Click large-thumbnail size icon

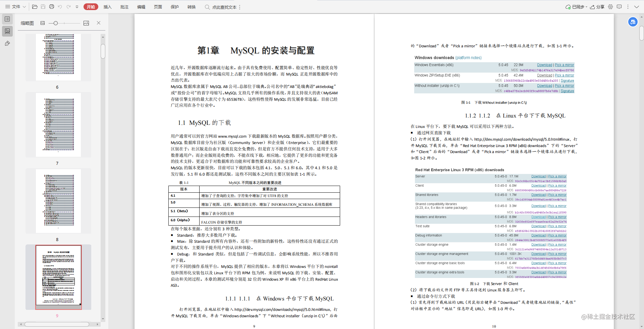click(86, 23)
